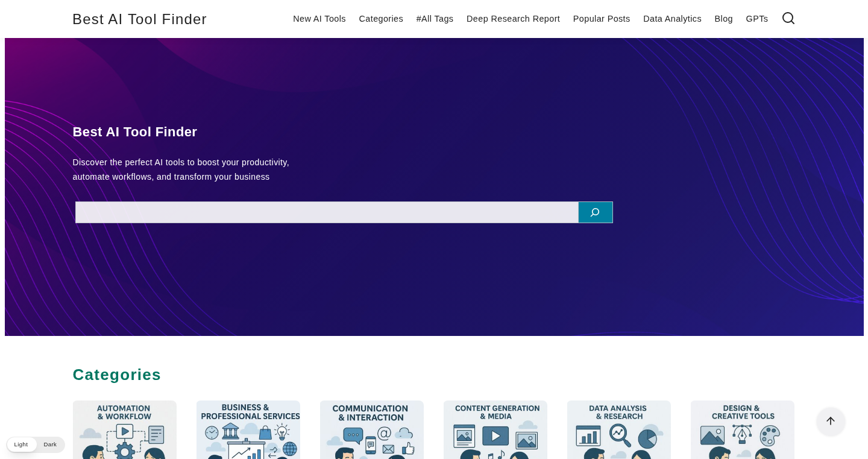Open Data Analysis & Research category card
Screen dimensions: 868x459
(619, 429)
